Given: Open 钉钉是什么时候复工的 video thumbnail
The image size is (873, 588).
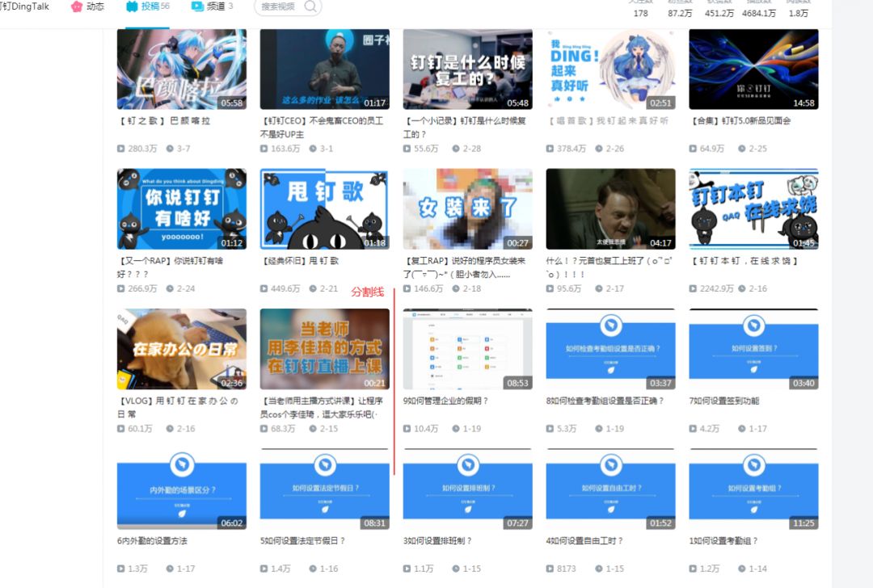Looking at the screenshot, I should tap(468, 69).
